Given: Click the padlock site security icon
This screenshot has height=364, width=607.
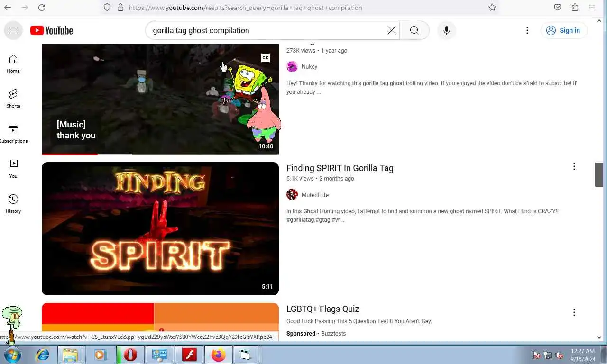Looking at the screenshot, I should (120, 8).
